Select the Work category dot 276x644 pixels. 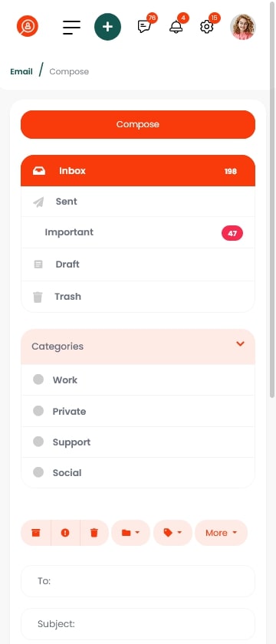[x=38, y=379]
